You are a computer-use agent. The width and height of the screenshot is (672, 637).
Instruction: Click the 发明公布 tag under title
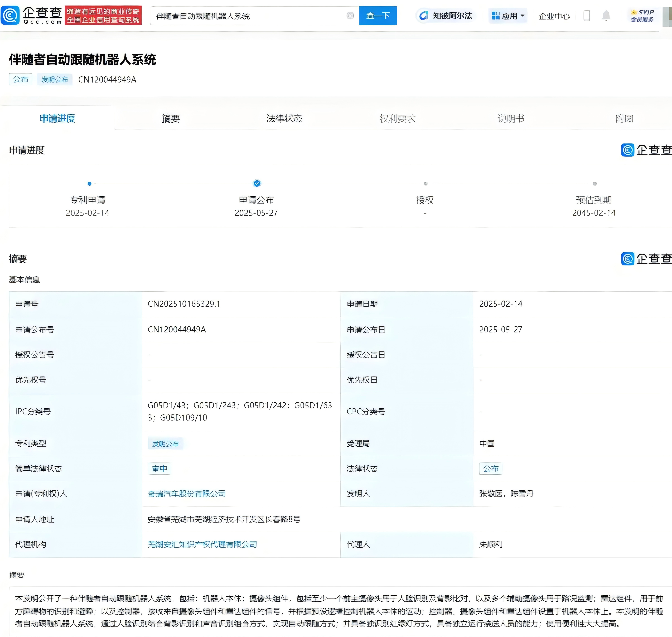(x=55, y=79)
